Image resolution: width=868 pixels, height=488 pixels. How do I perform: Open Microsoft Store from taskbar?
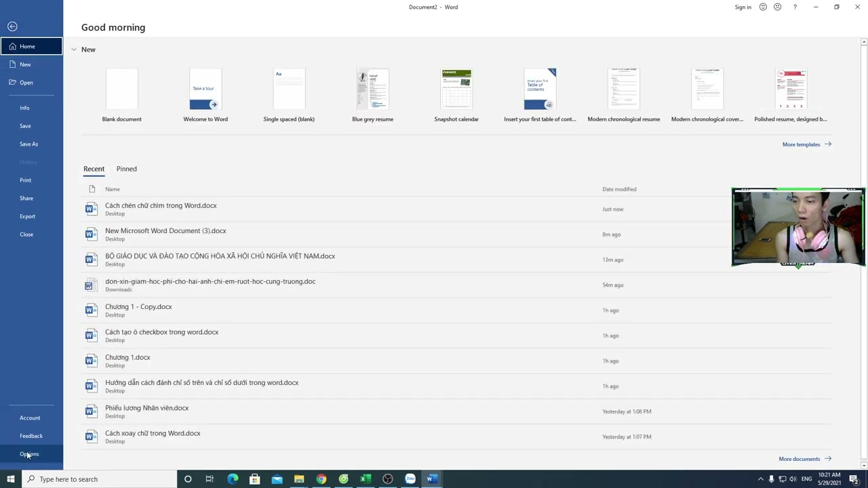point(255,479)
